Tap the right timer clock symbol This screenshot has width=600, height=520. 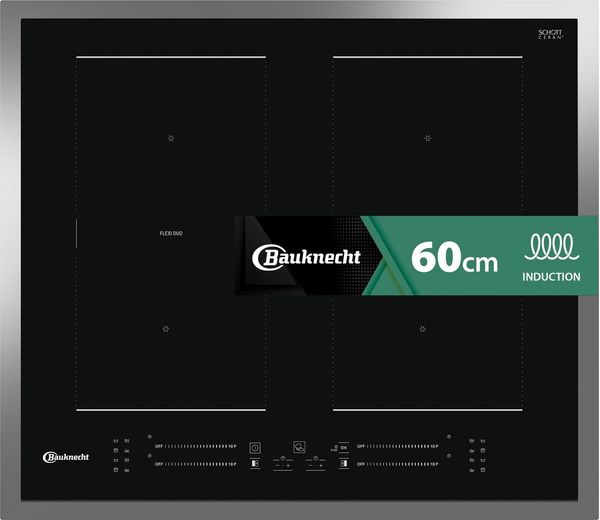pos(316,458)
